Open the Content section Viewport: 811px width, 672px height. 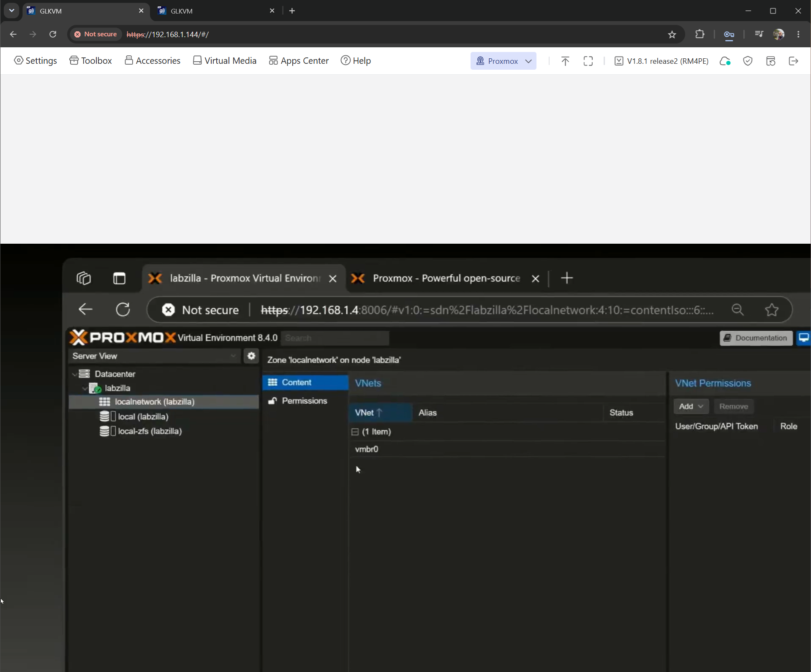pyautogui.click(x=305, y=382)
